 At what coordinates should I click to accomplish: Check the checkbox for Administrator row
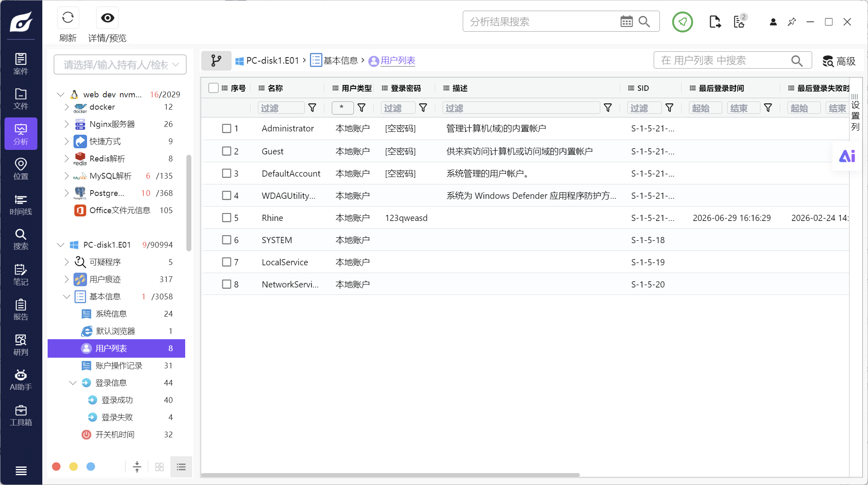(227, 129)
